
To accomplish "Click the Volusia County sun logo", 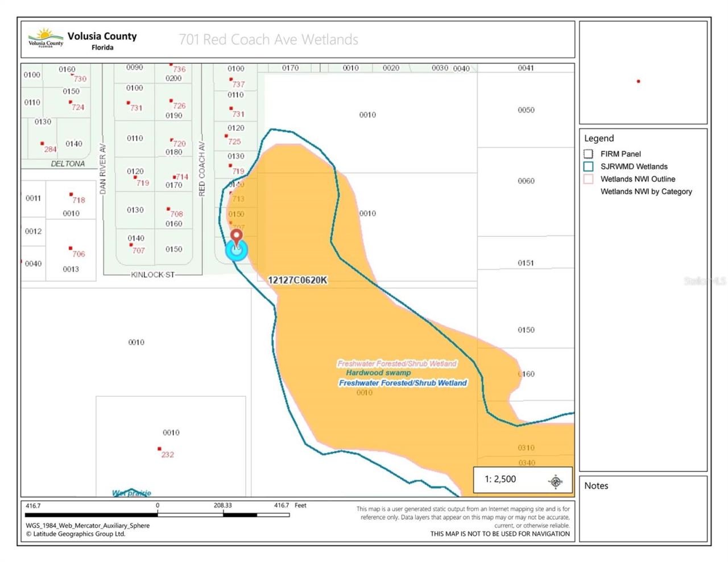I will (x=46, y=38).
